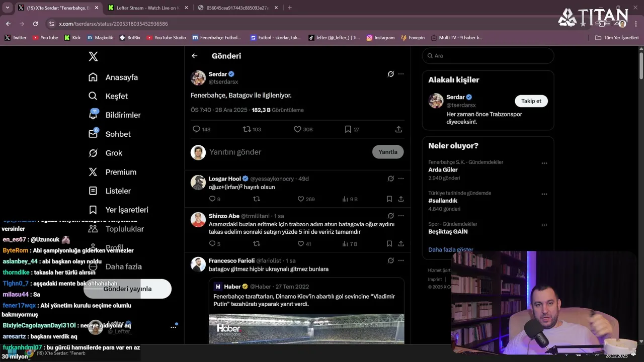Open Tüm Yer İşaretleri bookmarks folder
Screen dimensions: 644x362
[617, 38]
